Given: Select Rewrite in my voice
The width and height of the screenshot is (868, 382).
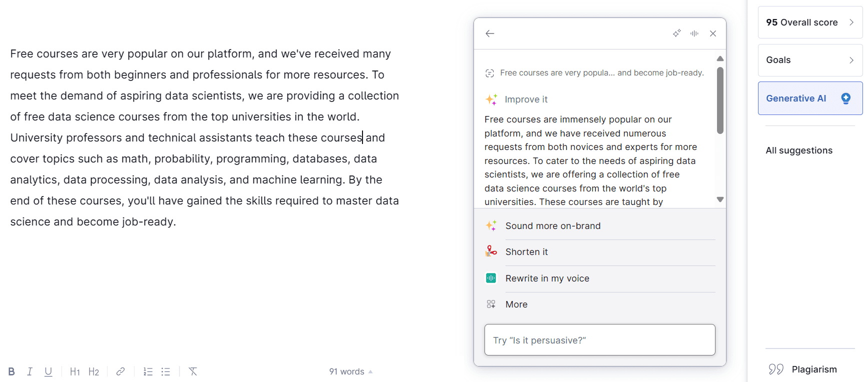Looking at the screenshot, I should 600,278.
